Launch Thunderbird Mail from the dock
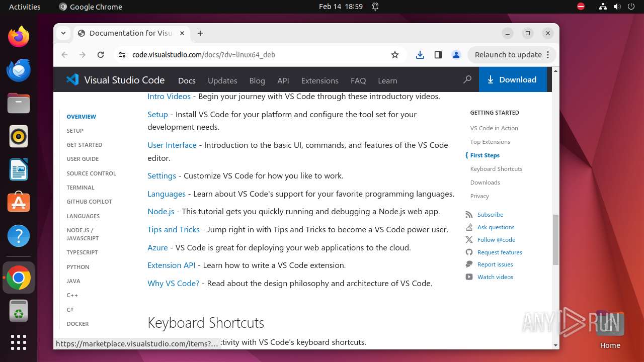This screenshot has width=644, height=362. tap(19, 70)
